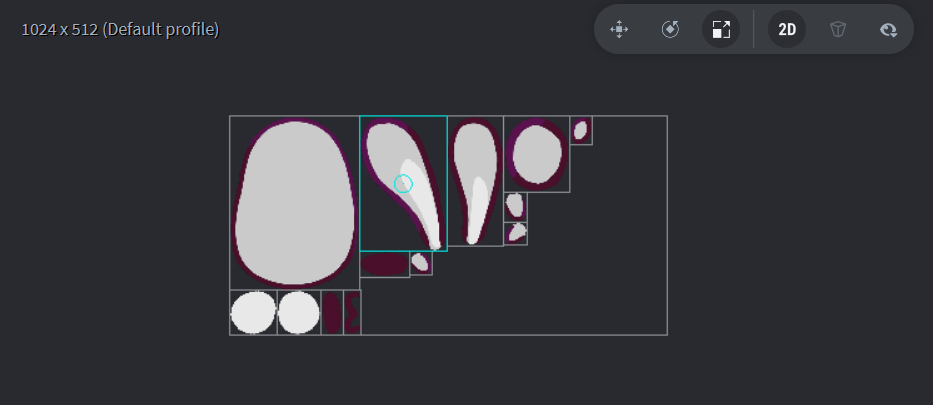Image resolution: width=933 pixels, height=405 pixels.
Task: Activate the Scale tool icon
Action: pos(721,29)
